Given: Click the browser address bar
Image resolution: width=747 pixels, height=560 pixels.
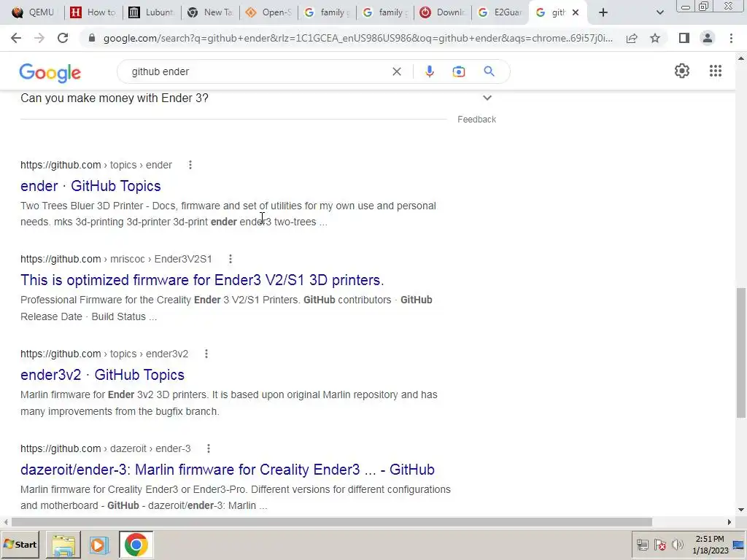Looking at the screenshot, I should point(357,38).
